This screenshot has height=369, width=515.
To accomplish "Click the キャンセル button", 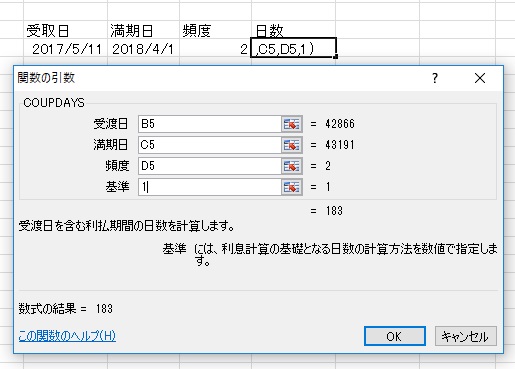I will click(x=466, y=336).
